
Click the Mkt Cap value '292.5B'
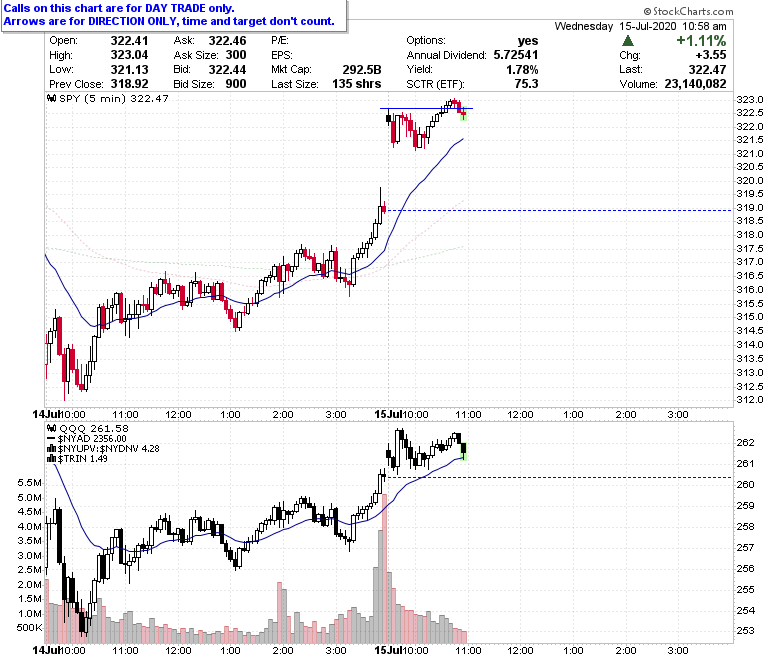362,70
